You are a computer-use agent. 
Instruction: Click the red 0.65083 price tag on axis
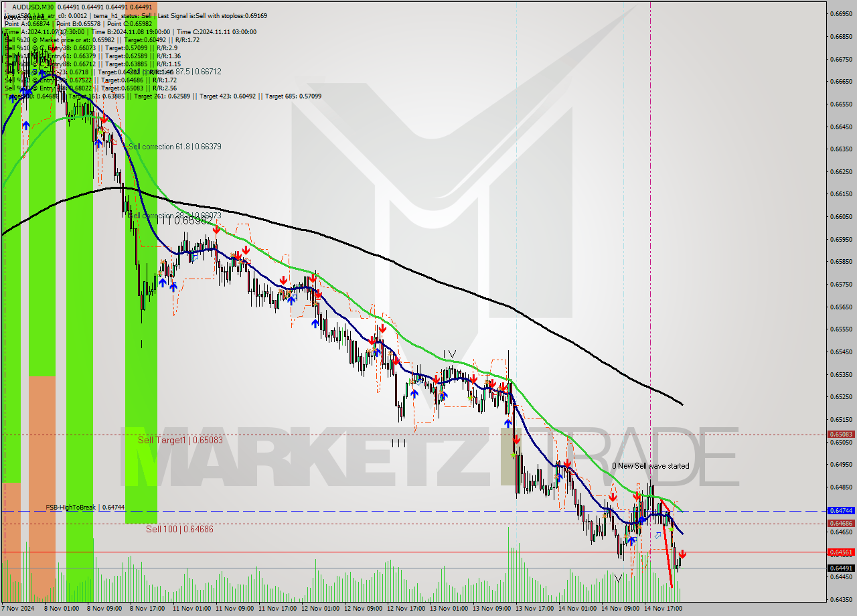(x=841, y=434)
